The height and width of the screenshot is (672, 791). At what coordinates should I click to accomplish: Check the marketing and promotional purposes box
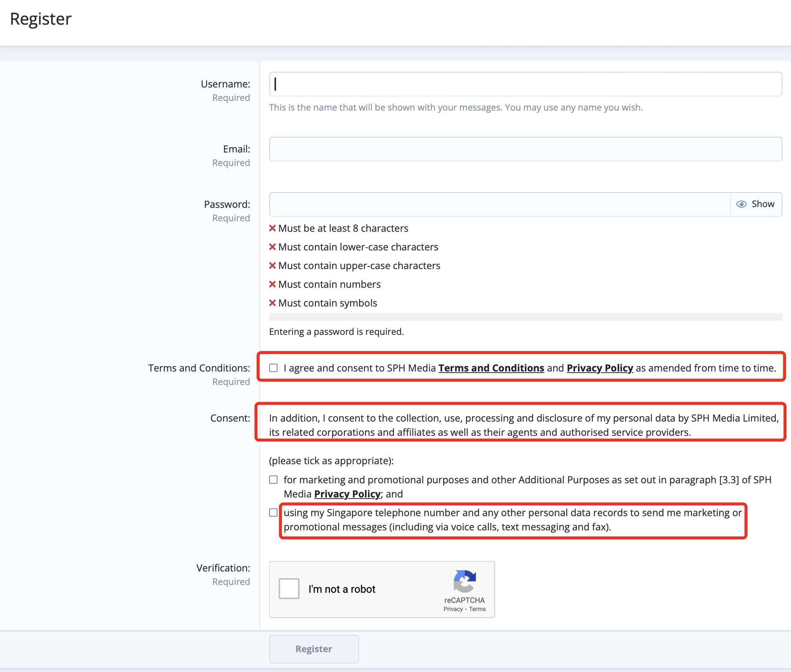pyautogui.click(x=273, y=479)
